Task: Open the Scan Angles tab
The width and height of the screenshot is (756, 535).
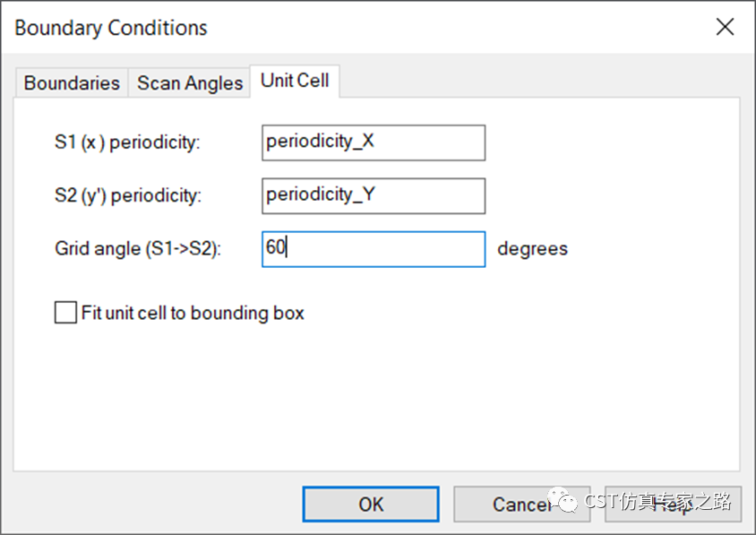Action: (190, 83)
